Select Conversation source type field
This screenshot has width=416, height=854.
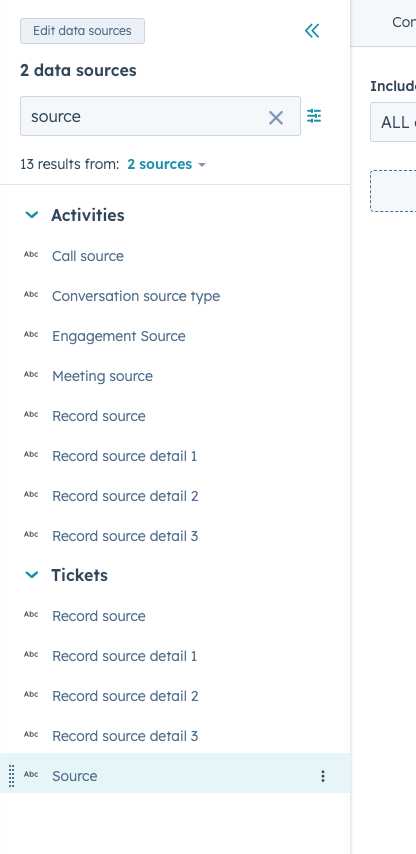click(x=136, y=296)
